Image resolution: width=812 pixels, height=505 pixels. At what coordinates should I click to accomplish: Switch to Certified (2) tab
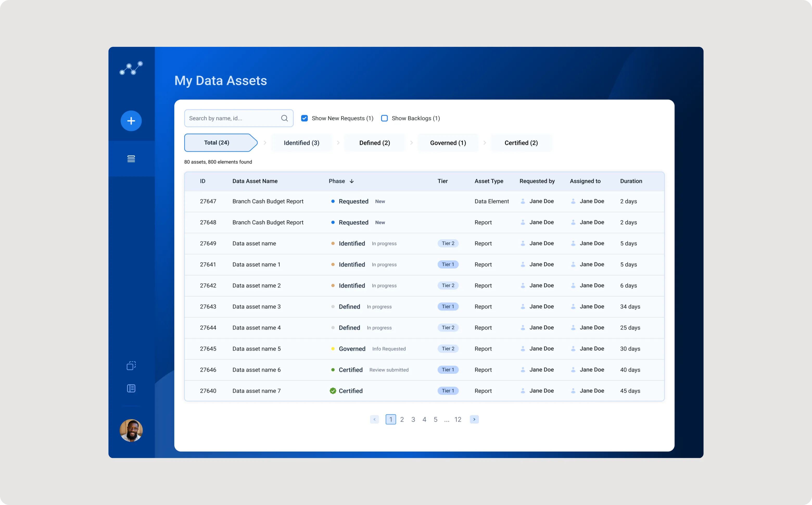tap(521, 143)
